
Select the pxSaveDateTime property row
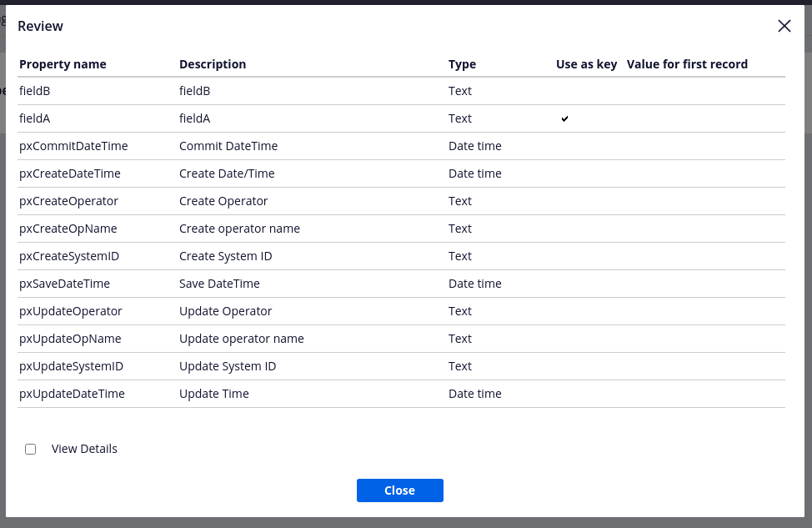point(65,283)
